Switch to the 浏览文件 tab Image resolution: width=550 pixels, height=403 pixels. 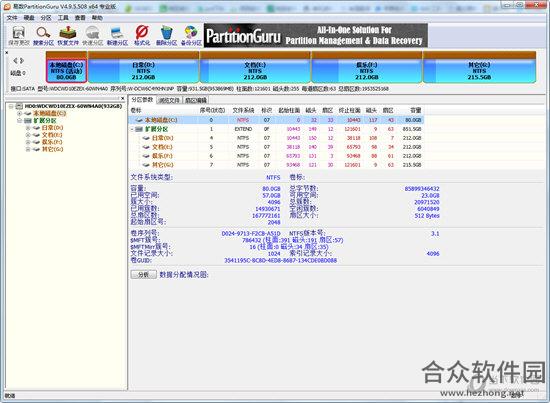(x=169, y=100)
